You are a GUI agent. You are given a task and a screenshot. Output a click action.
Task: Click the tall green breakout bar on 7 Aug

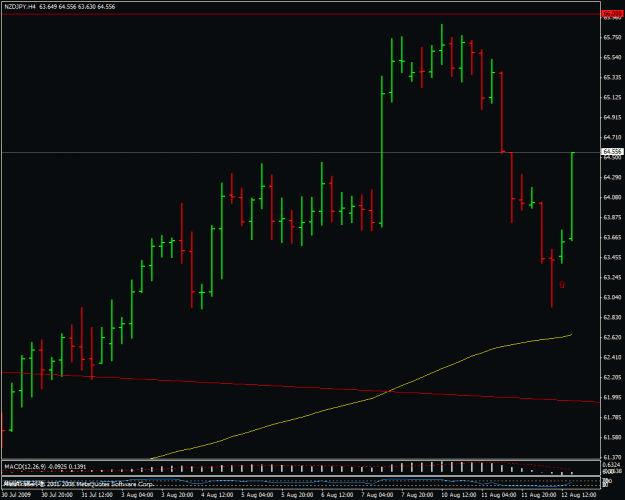382,152
